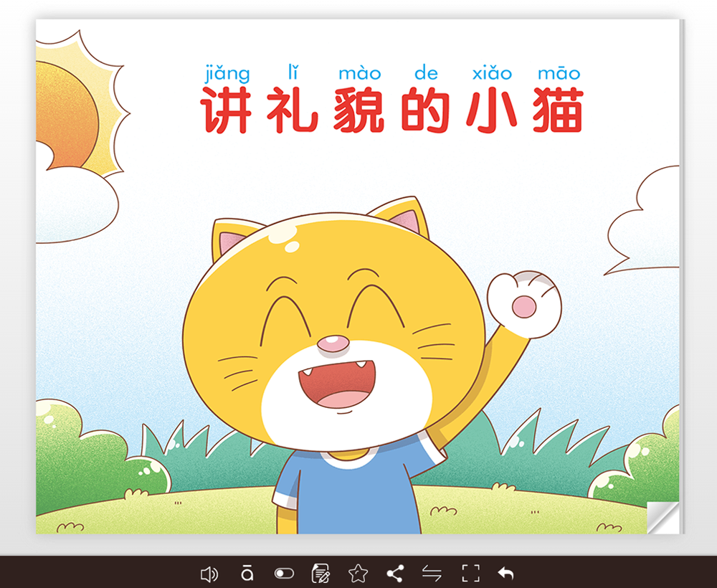Click the pinyin label 'xiǎo'
This screenshot has height=588, width=717.
tap(493, 73)
